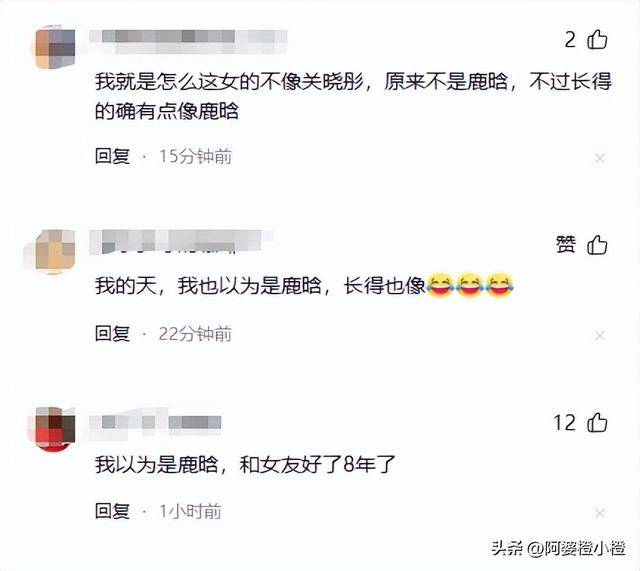Like the second comment labeled 赞
640x571 pixels.
click(x=597, y=245)
